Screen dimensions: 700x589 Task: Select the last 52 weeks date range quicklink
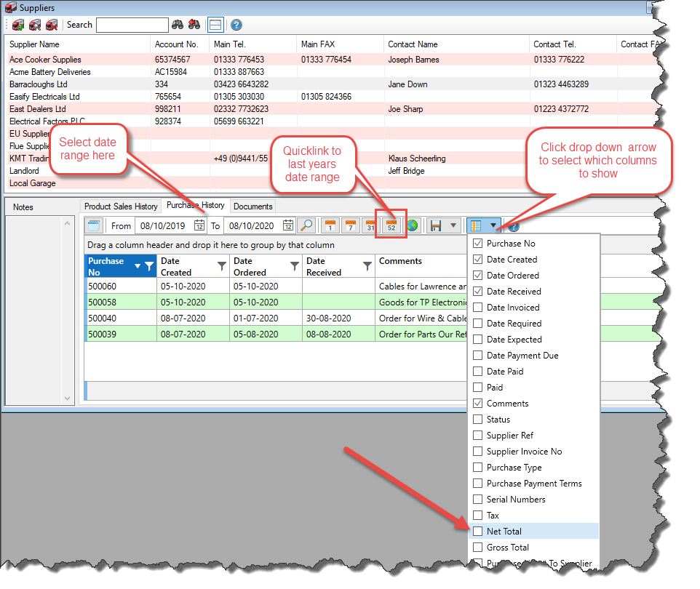(x=391, y=226)
